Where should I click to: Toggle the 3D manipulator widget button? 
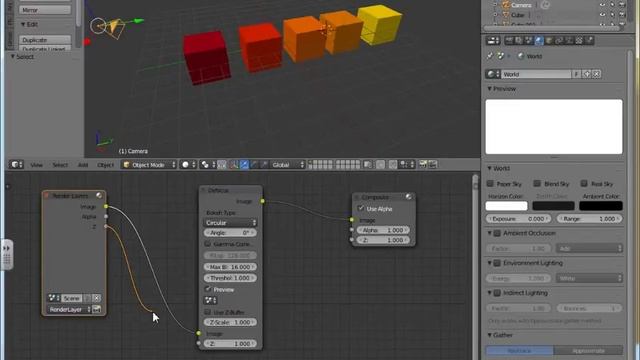tap(234, 164)
